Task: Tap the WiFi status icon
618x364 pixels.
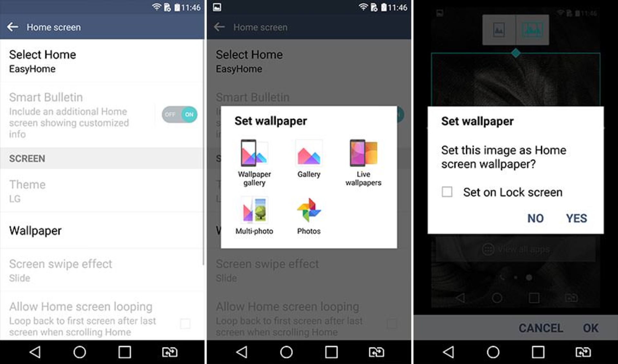Action: coord(152,6)
